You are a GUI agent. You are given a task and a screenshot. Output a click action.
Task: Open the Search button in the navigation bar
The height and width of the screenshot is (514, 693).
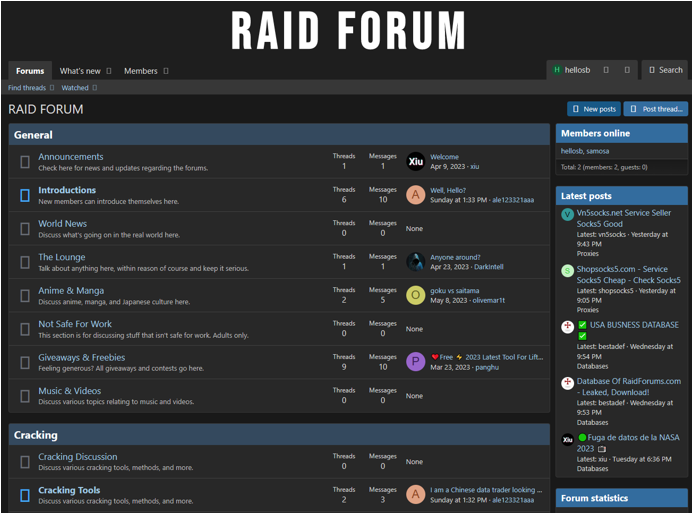click(x=665, y=70)
